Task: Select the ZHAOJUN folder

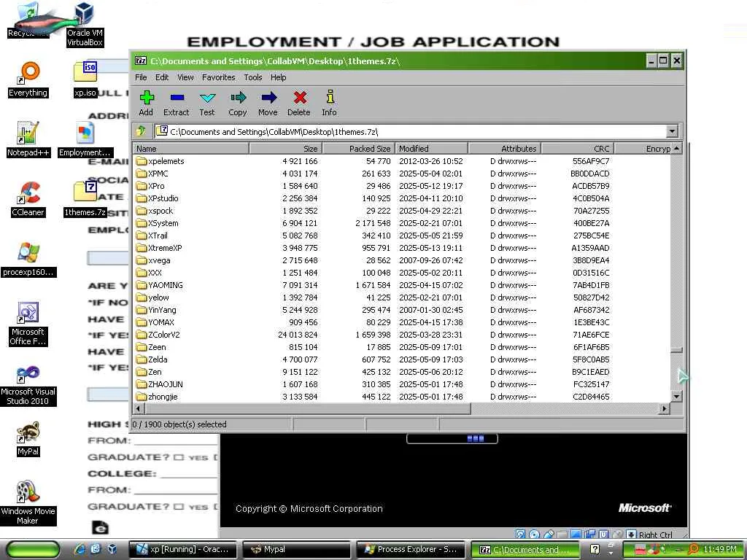Action: pos(402,384)
